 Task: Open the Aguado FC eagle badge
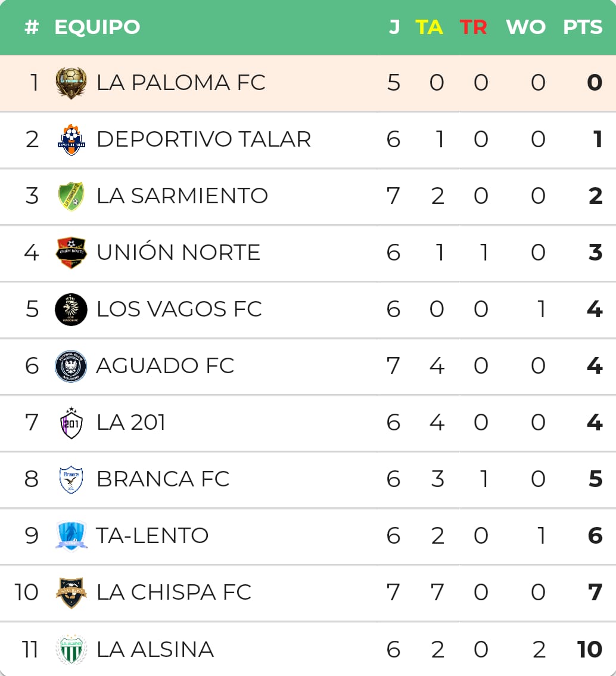point(71,366)
